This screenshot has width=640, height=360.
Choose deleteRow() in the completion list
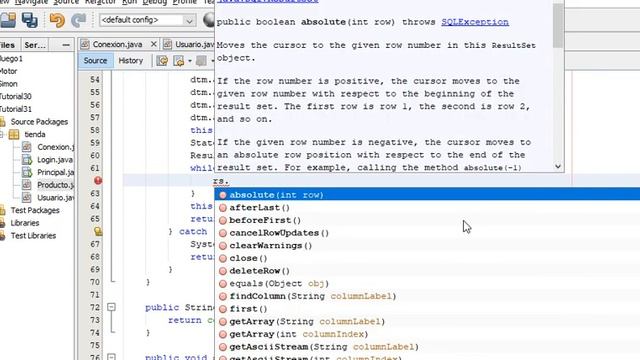pos(427,271)
